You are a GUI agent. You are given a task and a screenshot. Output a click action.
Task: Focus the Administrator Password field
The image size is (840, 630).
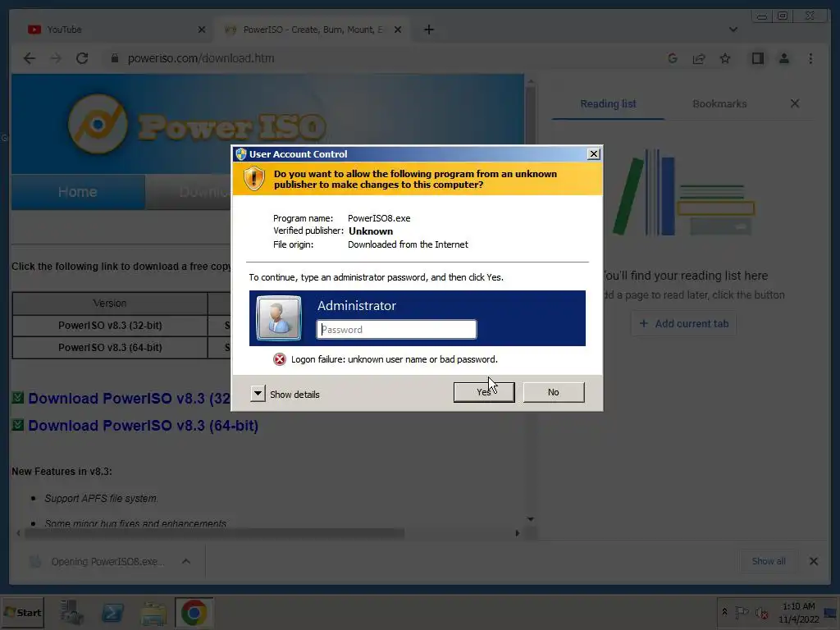coord(396,330)
